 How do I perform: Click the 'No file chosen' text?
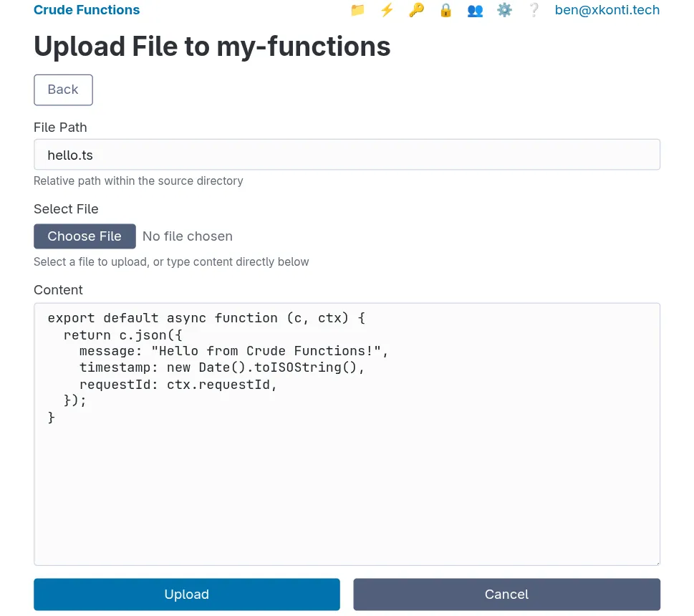point(188,236)
